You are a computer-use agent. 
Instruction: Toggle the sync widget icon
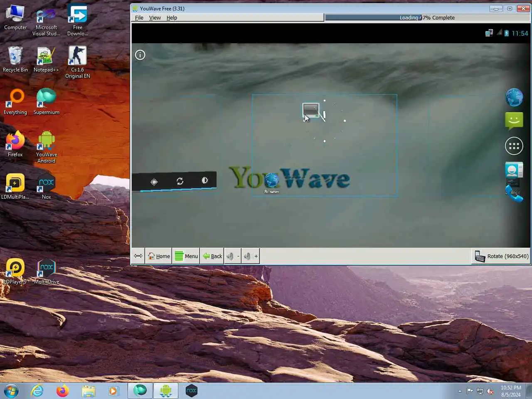(180, 181)
